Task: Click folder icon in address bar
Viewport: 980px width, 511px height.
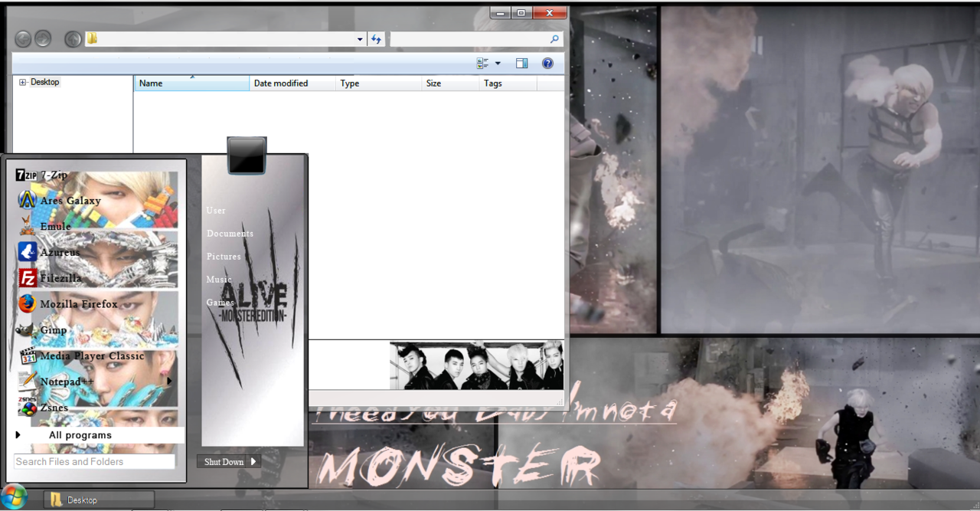Action: tap(92, 38)
